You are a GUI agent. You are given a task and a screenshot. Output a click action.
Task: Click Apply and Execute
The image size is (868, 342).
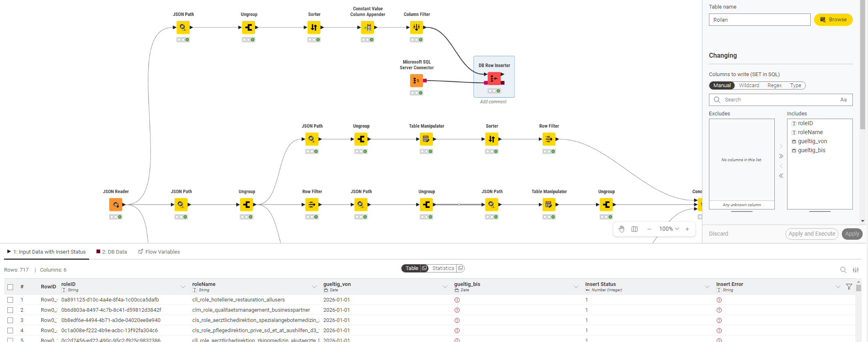point(812,234)
